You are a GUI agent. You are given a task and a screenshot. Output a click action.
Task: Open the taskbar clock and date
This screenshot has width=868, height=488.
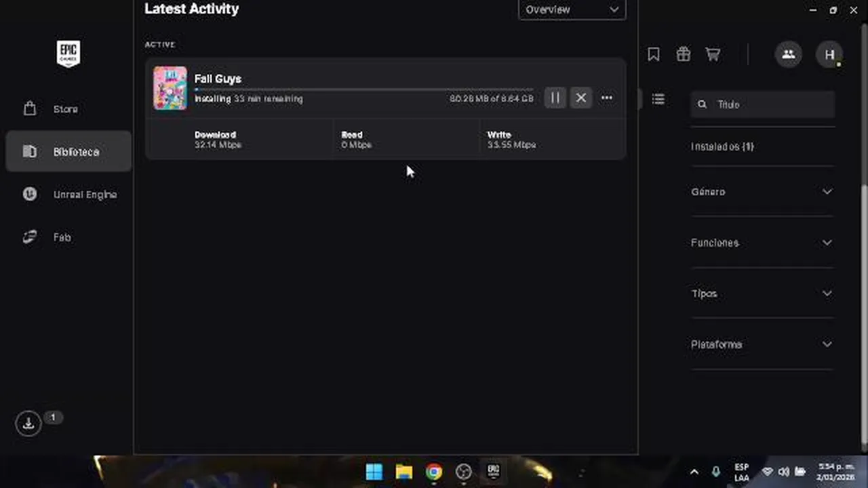click(836, 472)
